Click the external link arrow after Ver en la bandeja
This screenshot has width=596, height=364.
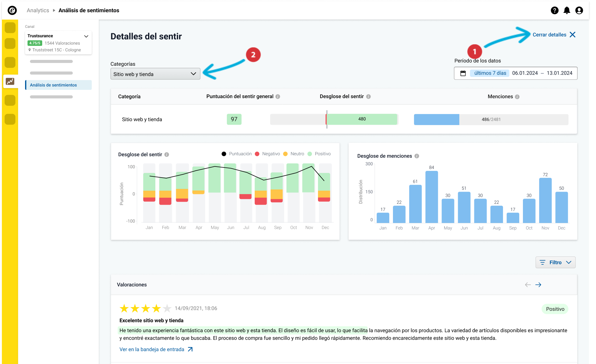pos(190,349)
